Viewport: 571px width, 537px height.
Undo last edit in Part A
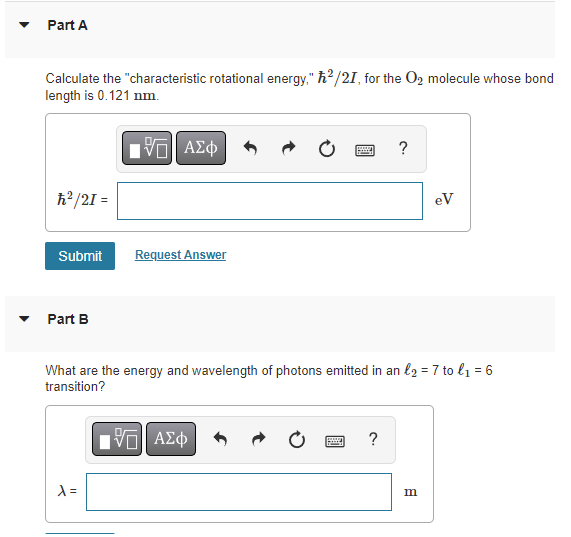(x=250, y=148)
